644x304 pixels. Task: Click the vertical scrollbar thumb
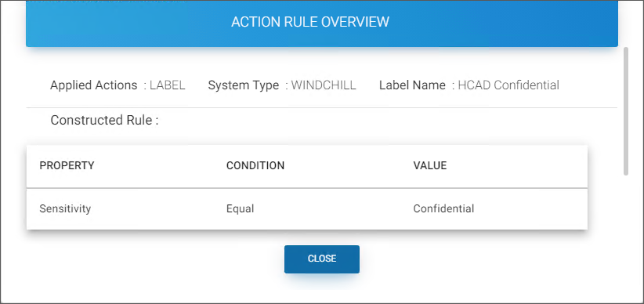point(626,111)
